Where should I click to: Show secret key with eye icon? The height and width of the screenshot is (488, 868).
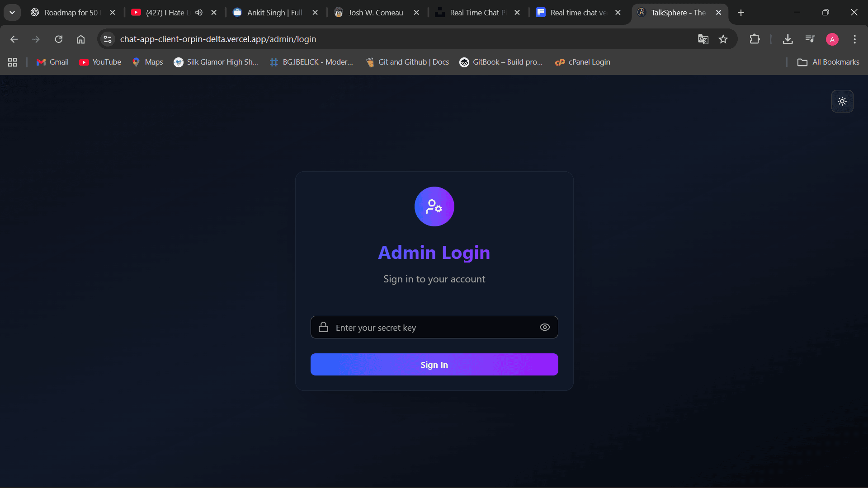545,327
